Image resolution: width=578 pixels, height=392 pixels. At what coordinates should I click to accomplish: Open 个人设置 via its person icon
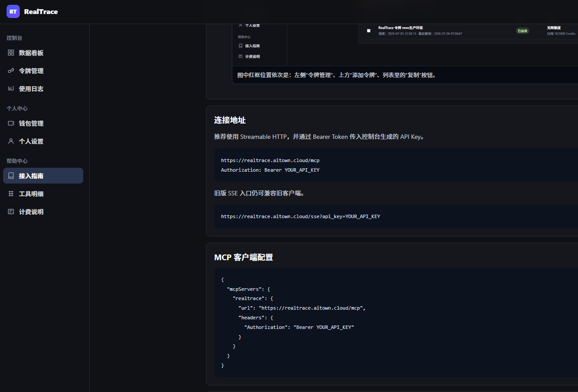[x=11, y=141]
